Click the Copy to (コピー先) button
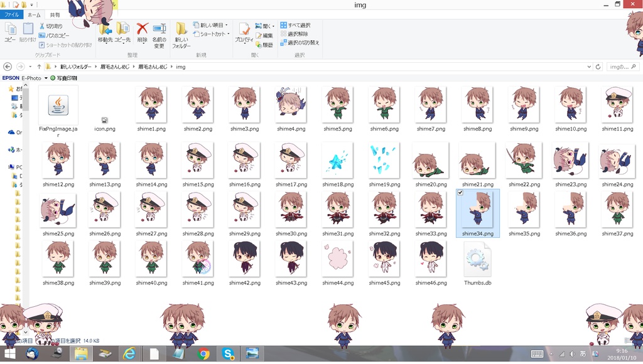The width and height of the screenshot is (643, 364). click(x=122, y=33)
